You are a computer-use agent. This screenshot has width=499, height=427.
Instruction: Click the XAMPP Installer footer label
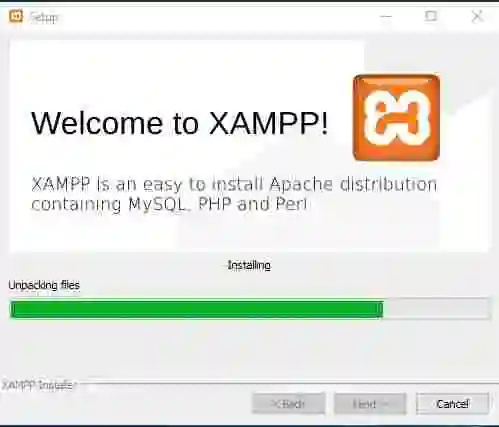coord(37,385)
